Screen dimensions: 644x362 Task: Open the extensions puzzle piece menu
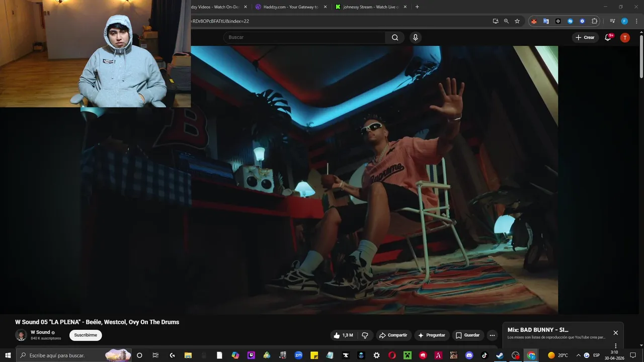coord(594,21)
